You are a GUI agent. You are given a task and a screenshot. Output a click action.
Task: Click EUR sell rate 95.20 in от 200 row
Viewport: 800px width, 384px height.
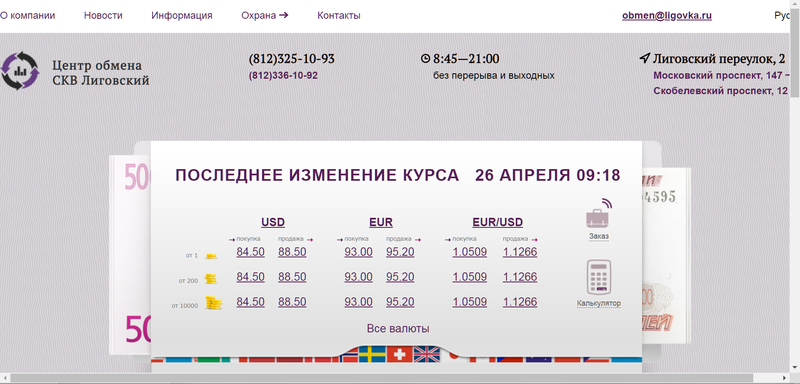[401, 277]
